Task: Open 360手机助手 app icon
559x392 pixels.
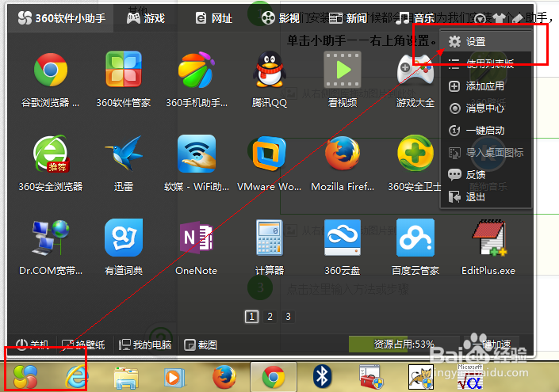Action: tap(197, 70)
